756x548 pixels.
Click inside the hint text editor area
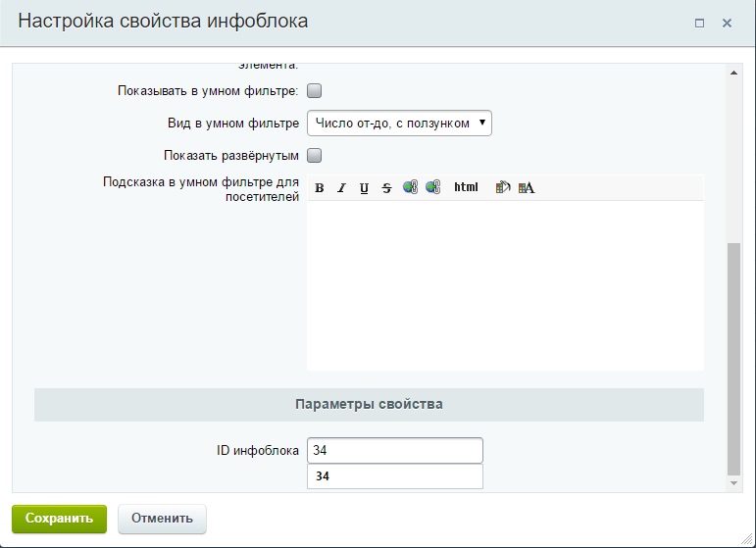505,285
